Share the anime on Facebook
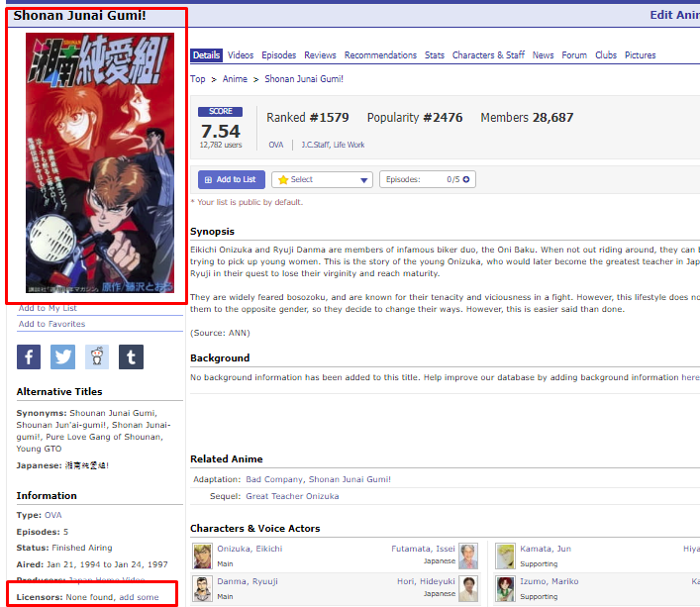Screen dimensions: 700x607 [30, 357]
